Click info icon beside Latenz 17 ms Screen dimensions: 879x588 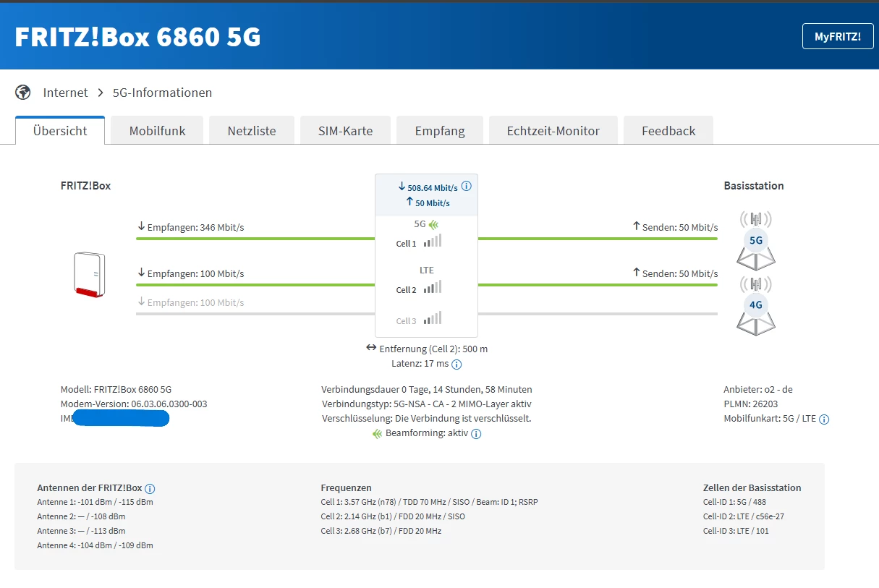click(457, 365)
